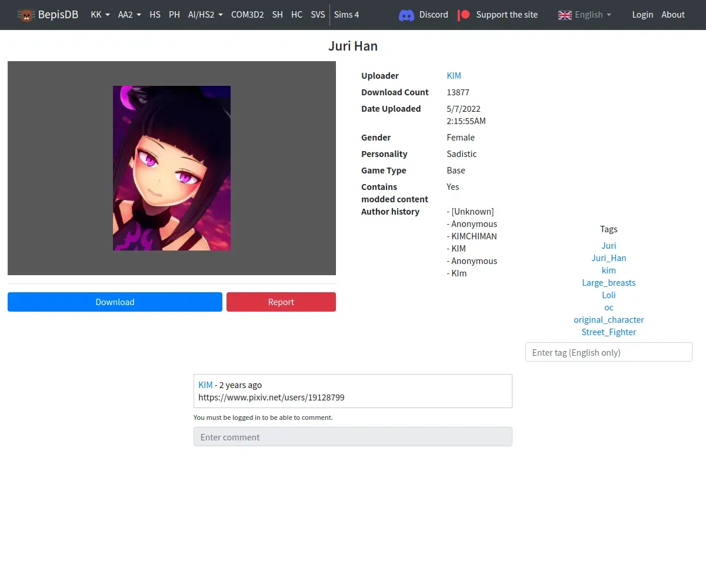Select upload date 5/7/2022
706x588 pixels.
[x=464, y=109]
